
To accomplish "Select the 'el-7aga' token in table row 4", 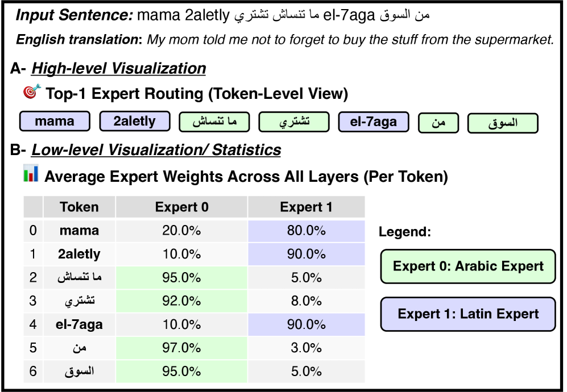I will point(79,324).
